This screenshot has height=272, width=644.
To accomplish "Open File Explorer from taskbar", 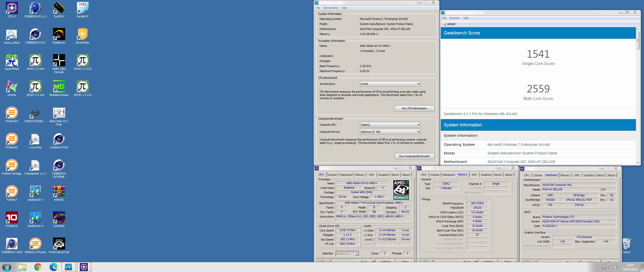I will pyautogui.click(x=22, y=267).
